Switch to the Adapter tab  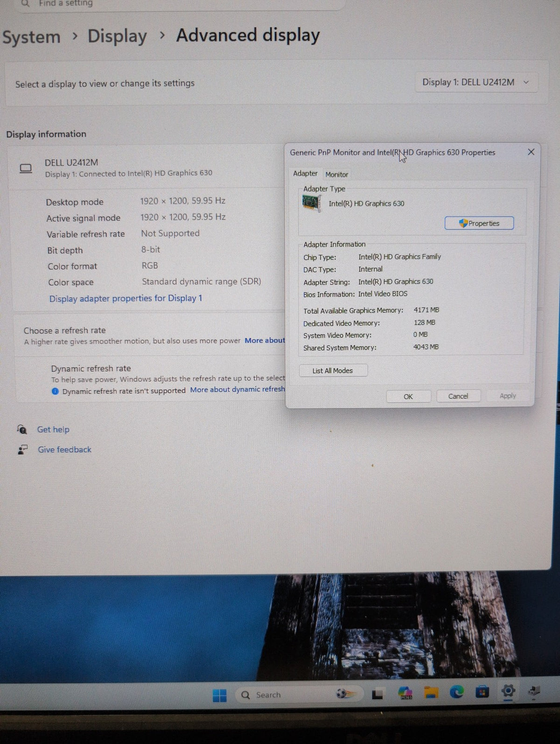(305, 173)
